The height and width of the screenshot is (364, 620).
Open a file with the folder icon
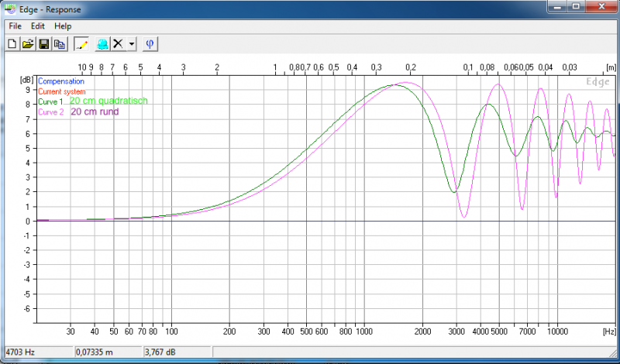(x=27, y=44)
